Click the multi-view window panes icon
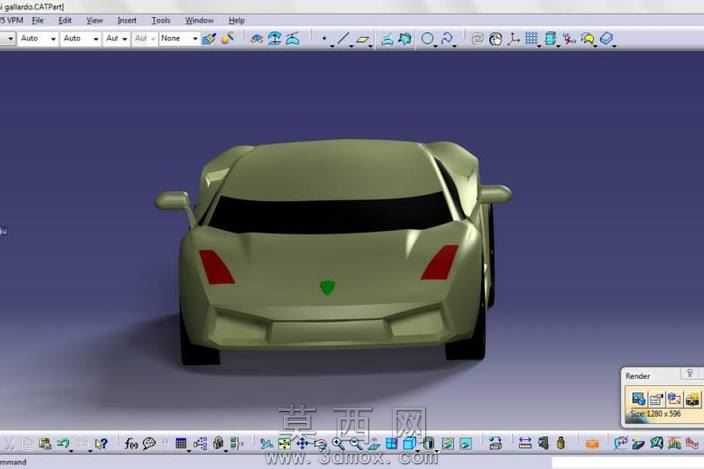Viewport: 704px width, 469px height. pos(392,443)
